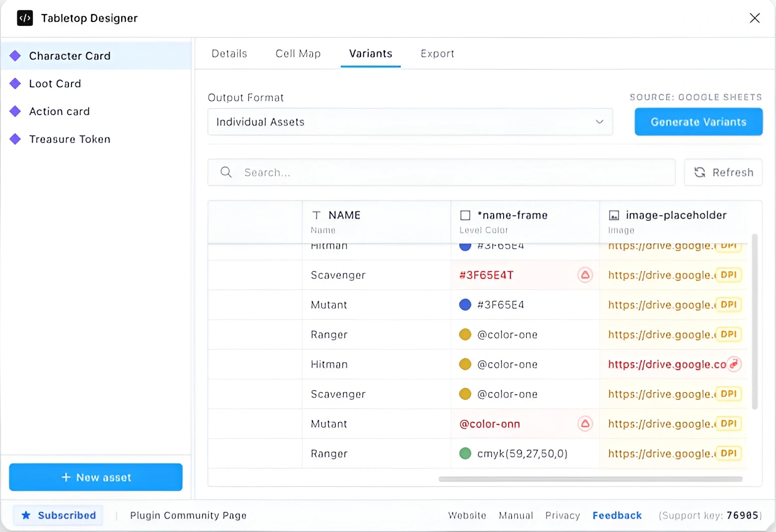The image size is (776, 532).
Task: Open the Output Format dropdown
Action: (x=409, y=122)
